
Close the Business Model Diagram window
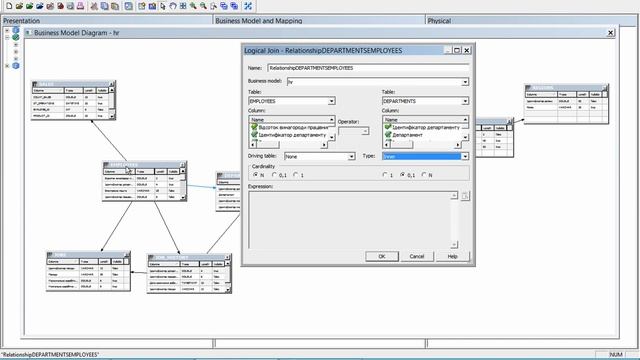coord(611,33)
